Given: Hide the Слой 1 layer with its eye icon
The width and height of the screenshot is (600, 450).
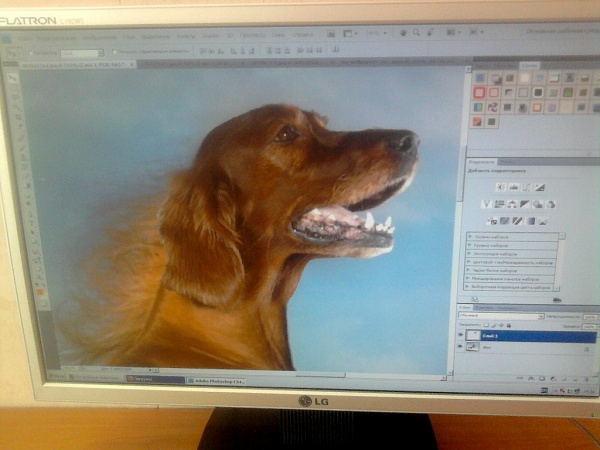Looking at the screenshot, I should pos(461,336).
